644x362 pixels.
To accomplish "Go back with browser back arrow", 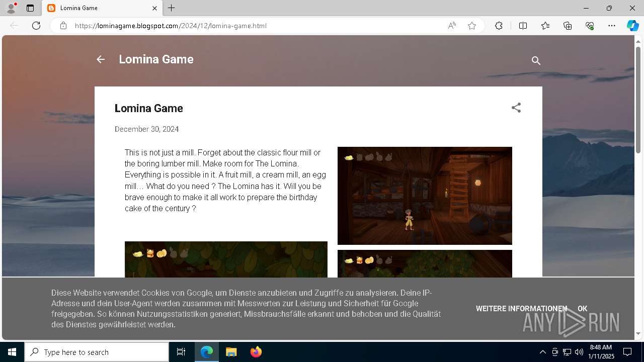I will click(14, 26).
